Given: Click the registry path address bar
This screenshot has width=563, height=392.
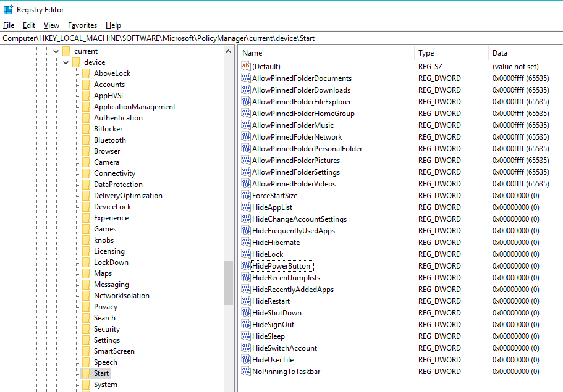Looking at the screenshot, I should coord(282,38).
